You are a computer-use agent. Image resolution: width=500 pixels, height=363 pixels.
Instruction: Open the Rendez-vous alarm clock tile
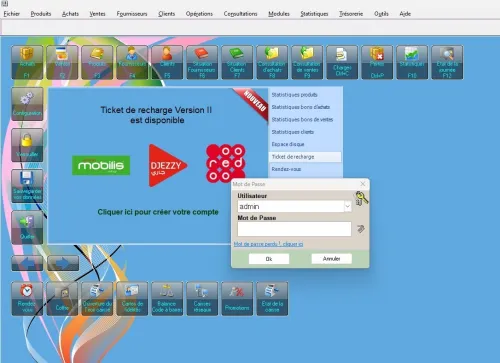[27, 299]
